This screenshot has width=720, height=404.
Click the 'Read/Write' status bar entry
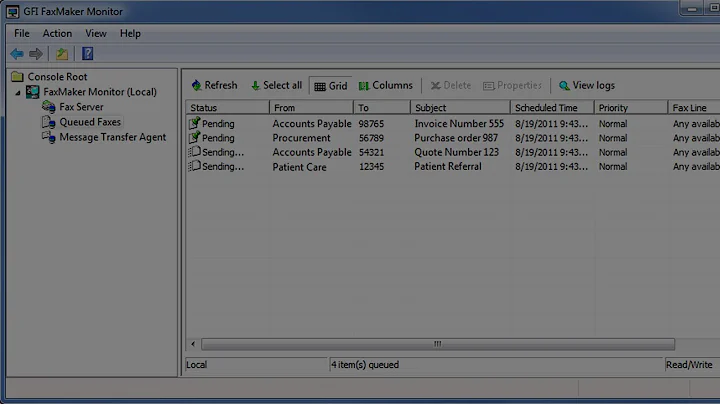689,365
